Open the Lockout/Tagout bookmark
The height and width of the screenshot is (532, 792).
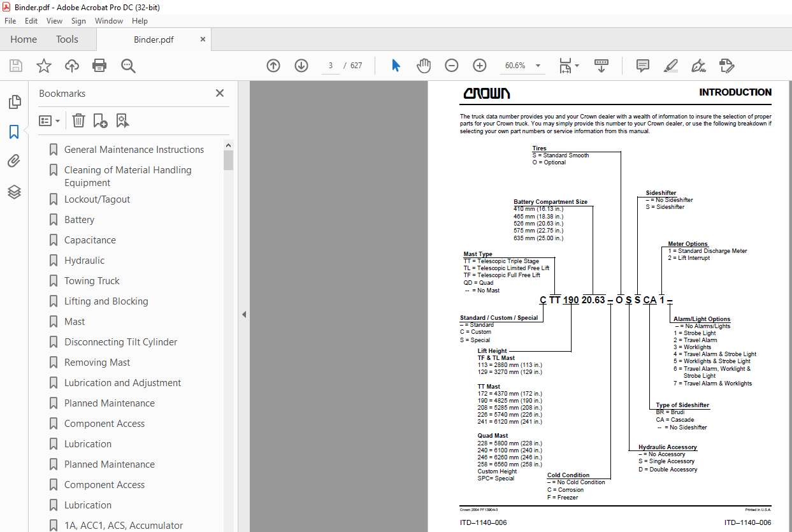(97, 199)
